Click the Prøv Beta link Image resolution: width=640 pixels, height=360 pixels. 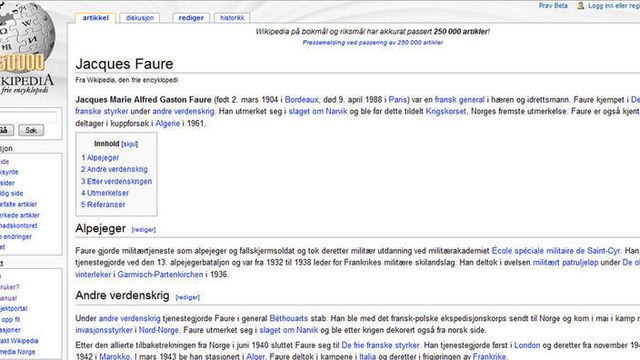click(x=553, y=6)
